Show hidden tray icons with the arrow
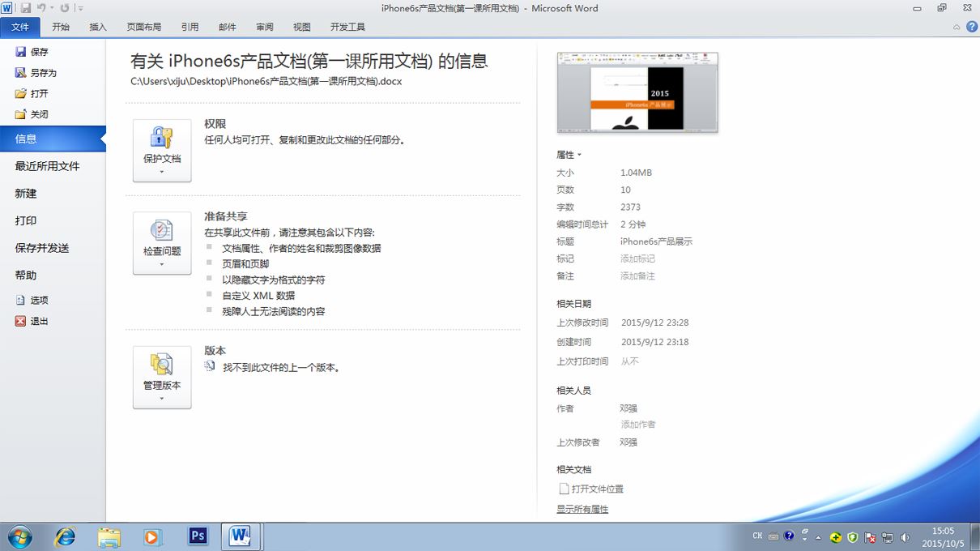Viewport: 980px width, 551px height. [819, 537]
